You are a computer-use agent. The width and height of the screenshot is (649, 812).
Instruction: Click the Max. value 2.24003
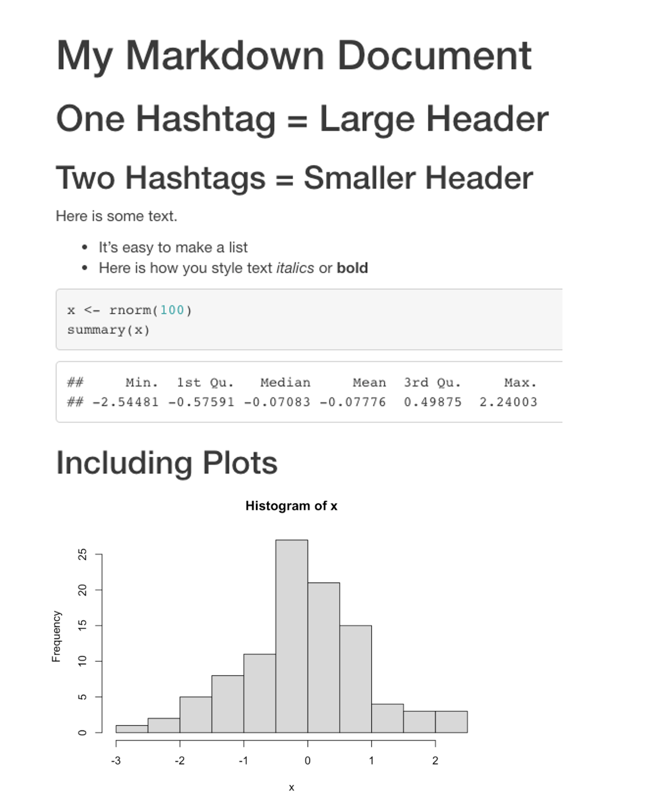click(508, 402)
